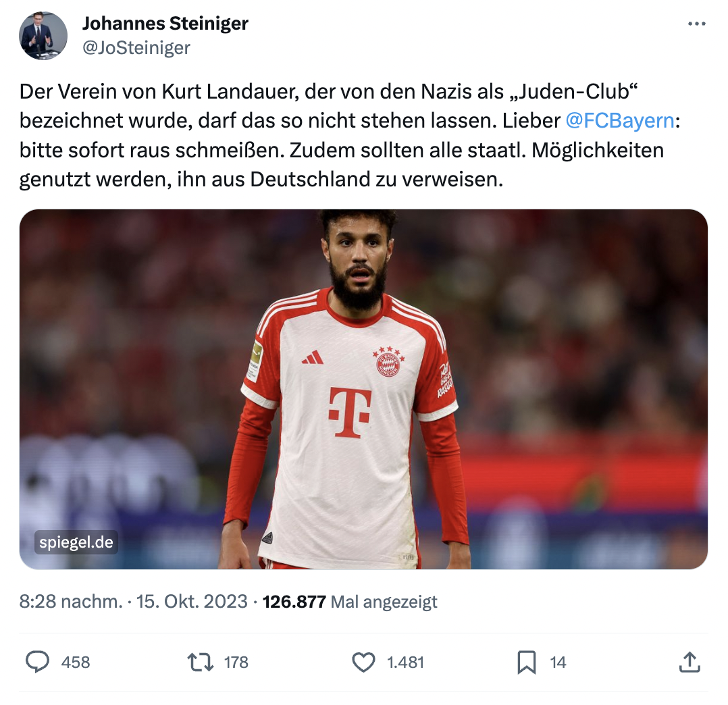Open the 8:28 nachm. timestamp link

coord(71,602)
